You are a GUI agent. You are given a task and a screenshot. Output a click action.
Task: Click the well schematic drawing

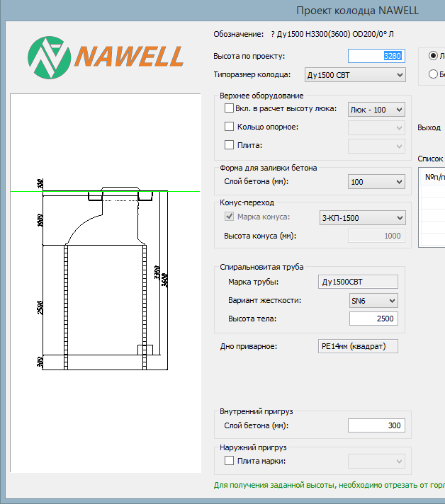[106, 283]
